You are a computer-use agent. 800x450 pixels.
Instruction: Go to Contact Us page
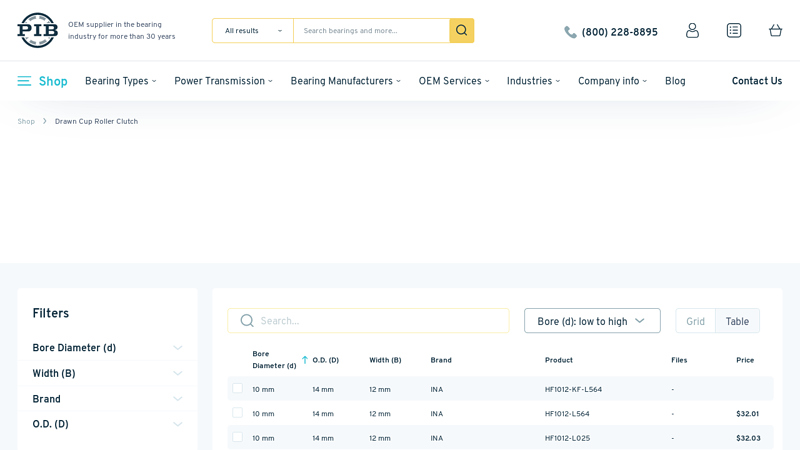[756, 82]
